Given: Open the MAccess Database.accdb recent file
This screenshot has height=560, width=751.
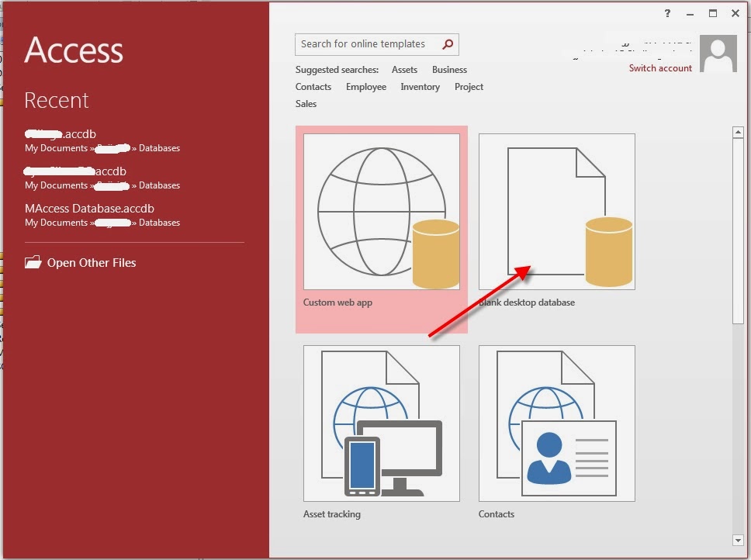Looking at the screenshot, I should (x=89, y=208).
